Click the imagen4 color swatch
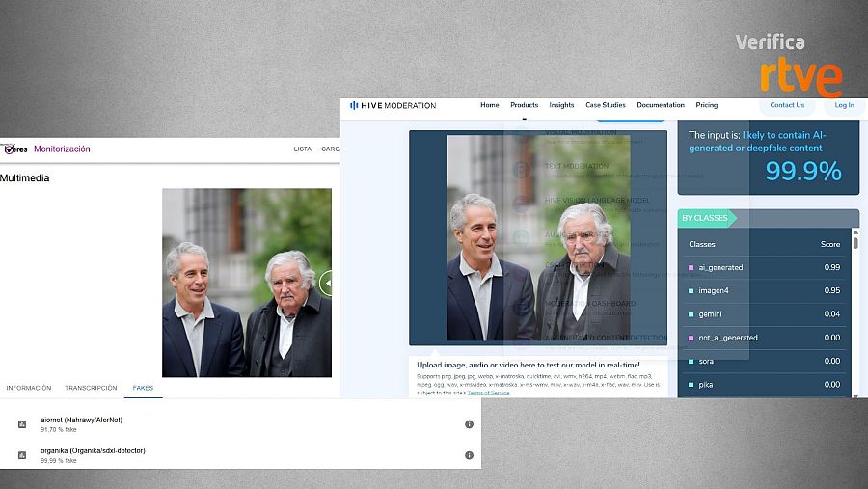 [691, 290]
